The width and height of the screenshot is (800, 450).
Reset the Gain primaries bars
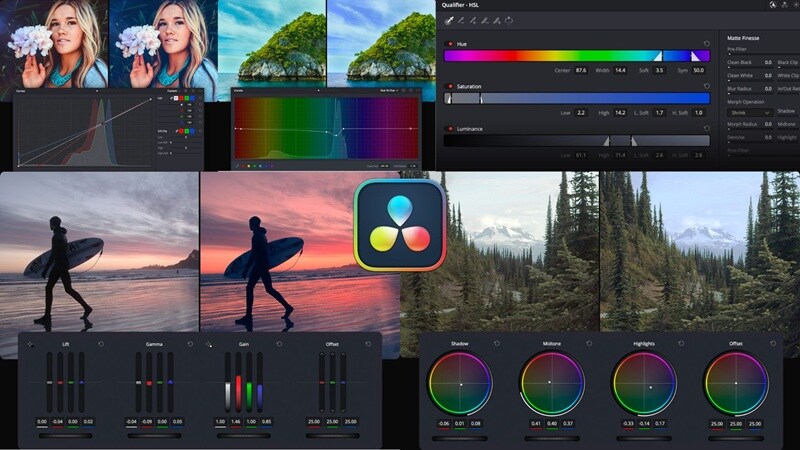[279, 344]
